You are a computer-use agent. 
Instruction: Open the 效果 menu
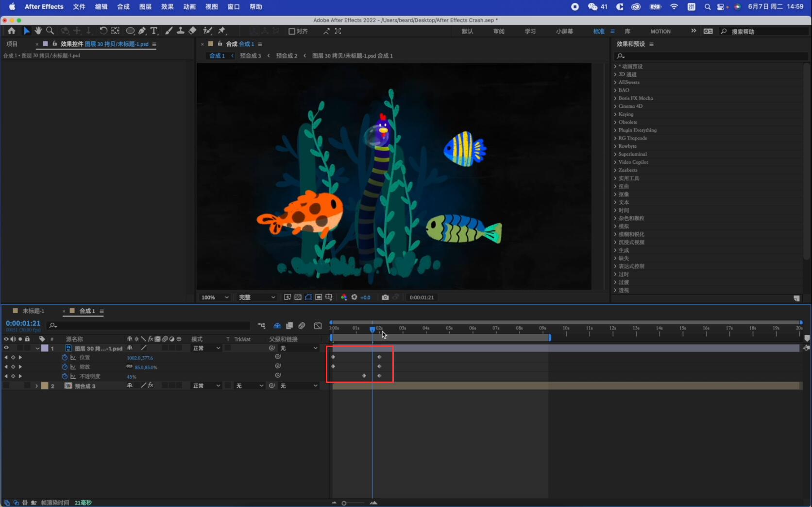[x=168, y=6]
